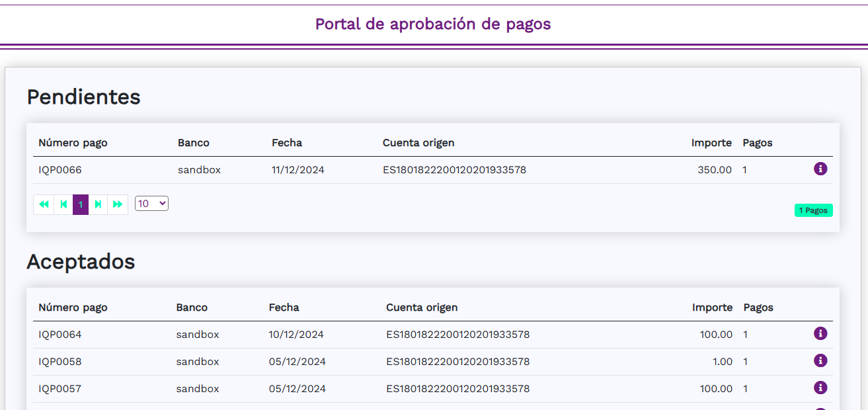Screen dimensions: 868x410
Task: Go to first page of Pendientes
Action: coord(44,204)
